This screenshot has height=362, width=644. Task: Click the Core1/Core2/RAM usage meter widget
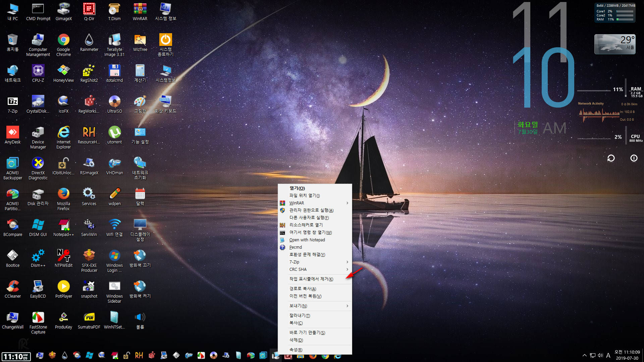(615, 13)
